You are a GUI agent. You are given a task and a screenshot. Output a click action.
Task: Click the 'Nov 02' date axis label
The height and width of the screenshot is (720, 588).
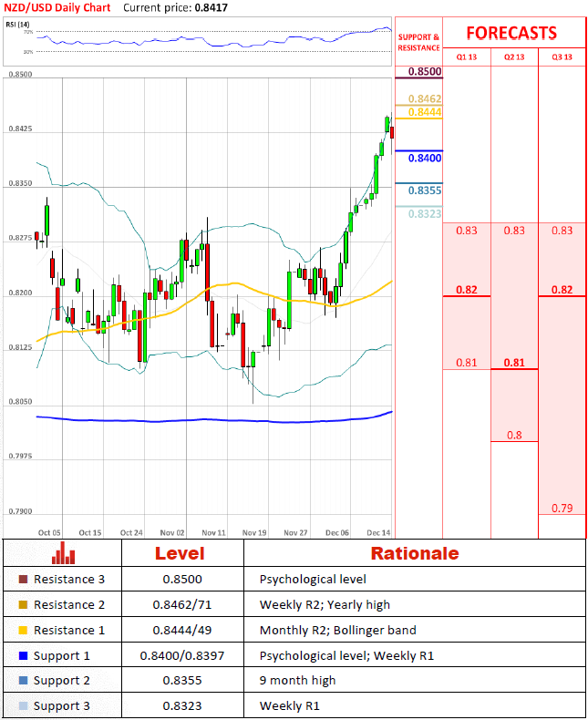172,532
